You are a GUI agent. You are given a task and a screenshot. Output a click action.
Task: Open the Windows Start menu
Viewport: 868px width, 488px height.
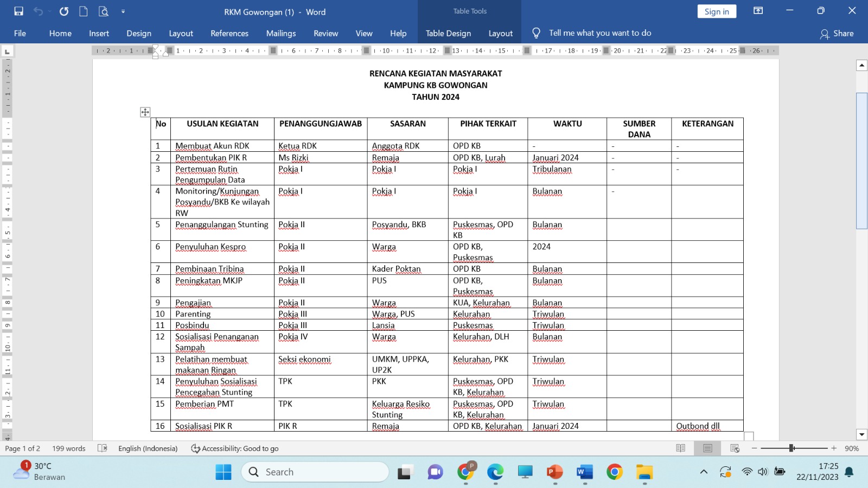[x=223, y=472]
